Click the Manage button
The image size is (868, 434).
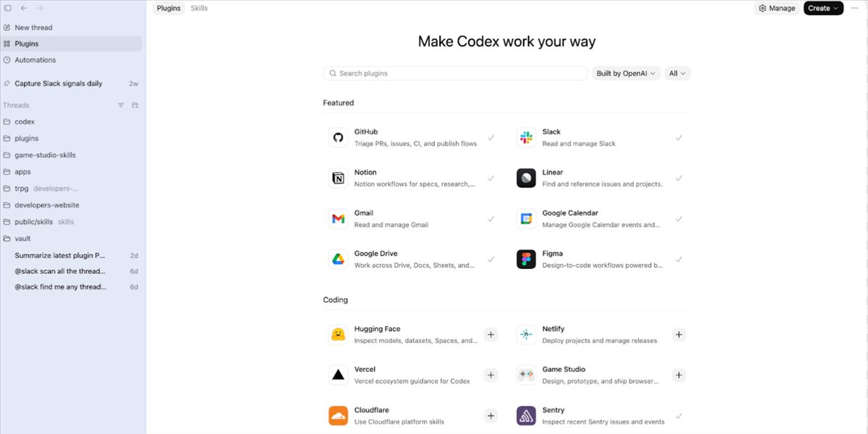(x=777, y=8)
